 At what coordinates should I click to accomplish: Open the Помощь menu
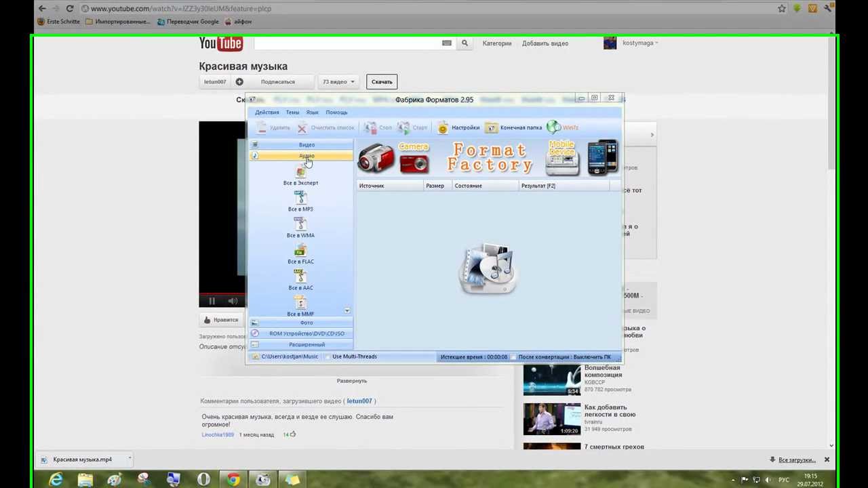coord(336,113)
